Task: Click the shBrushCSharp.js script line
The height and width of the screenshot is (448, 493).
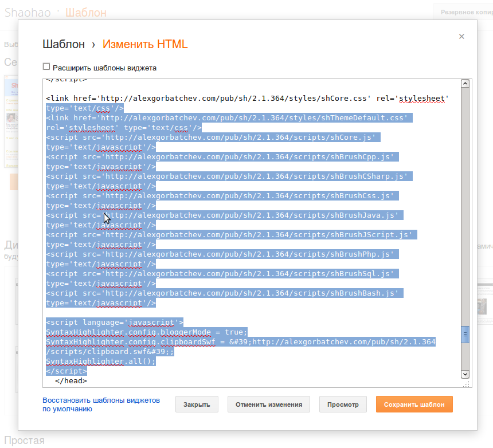Action: 229,176
